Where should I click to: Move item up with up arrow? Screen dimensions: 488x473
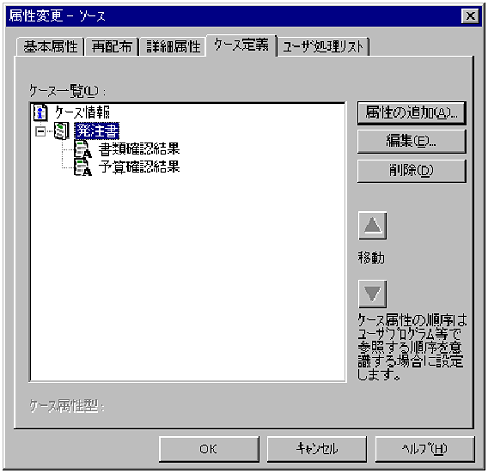coord(372,225)
